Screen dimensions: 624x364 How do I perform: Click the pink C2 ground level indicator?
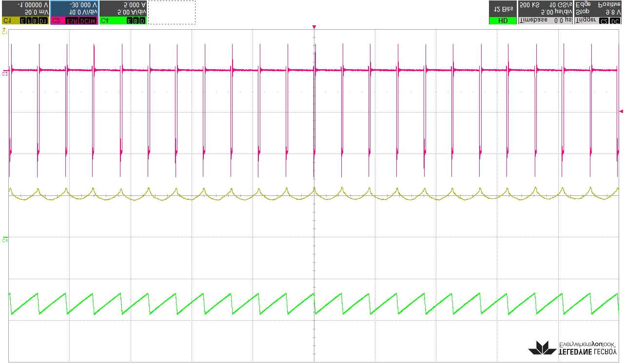(x=5, y=73)
